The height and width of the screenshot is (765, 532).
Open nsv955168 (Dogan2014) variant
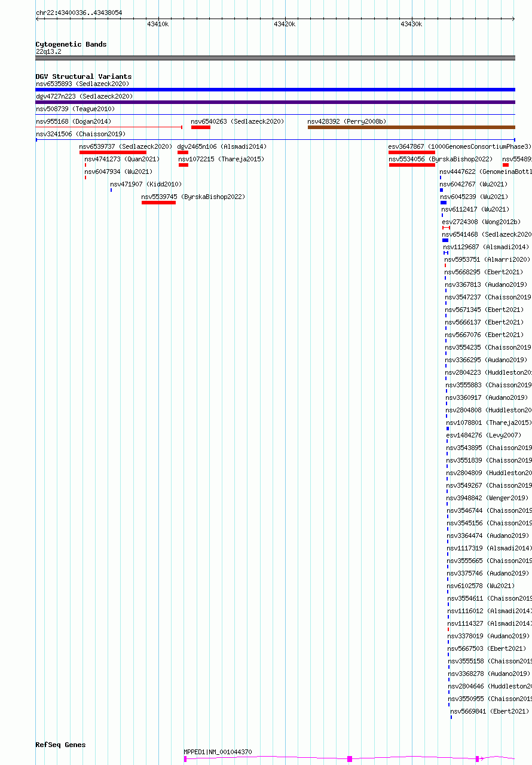pos(74,121)
